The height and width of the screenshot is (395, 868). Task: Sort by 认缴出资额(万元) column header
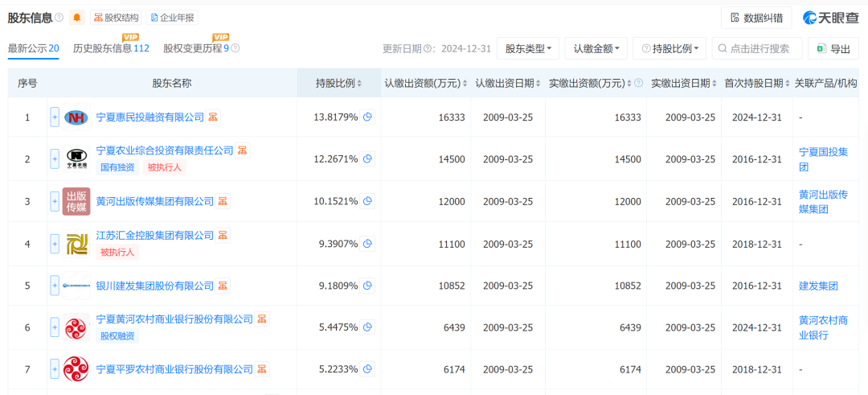coord(426,83)
